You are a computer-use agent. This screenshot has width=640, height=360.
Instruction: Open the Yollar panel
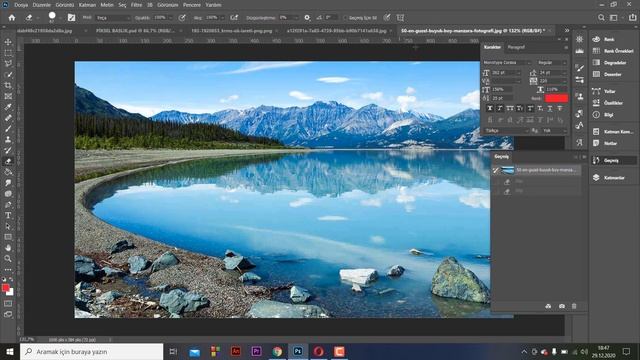[604, 91]
